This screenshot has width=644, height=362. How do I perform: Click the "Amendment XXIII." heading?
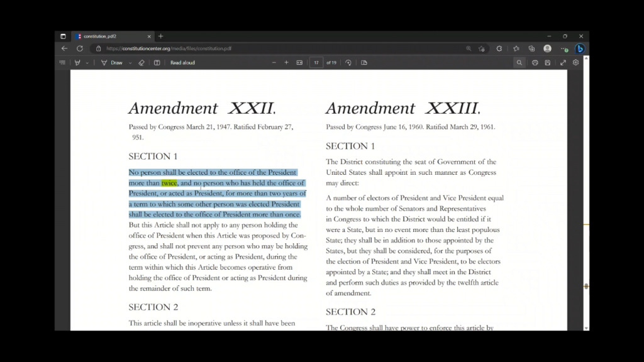(x=403, y=108)
